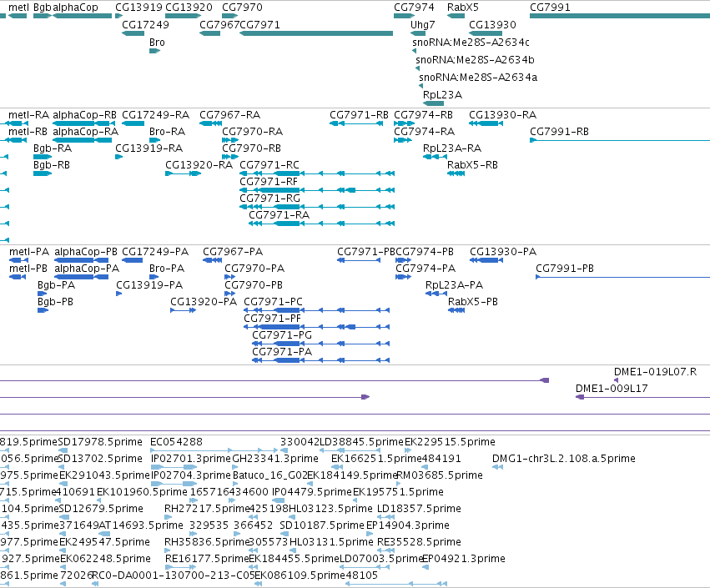Click EST DMG1-chr3L.2.108.a.5prime

[x=564, y=459]
